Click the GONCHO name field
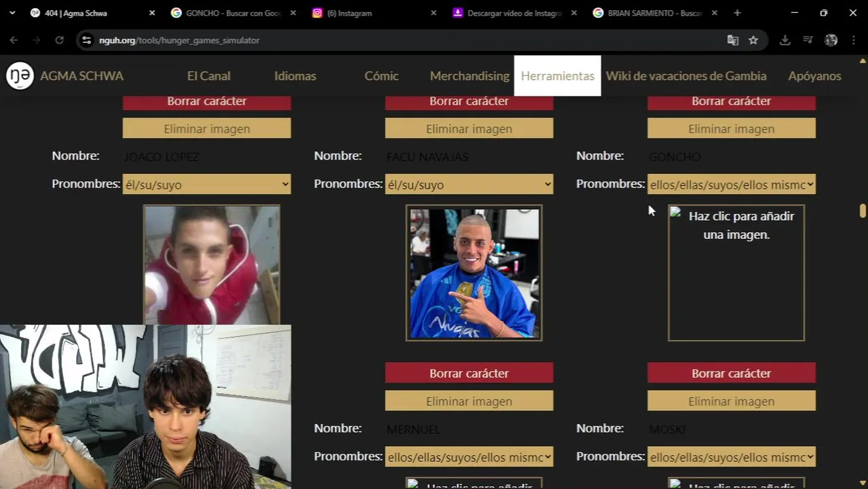This screenshot has height=489, width=868. click(x=731, y=157)
